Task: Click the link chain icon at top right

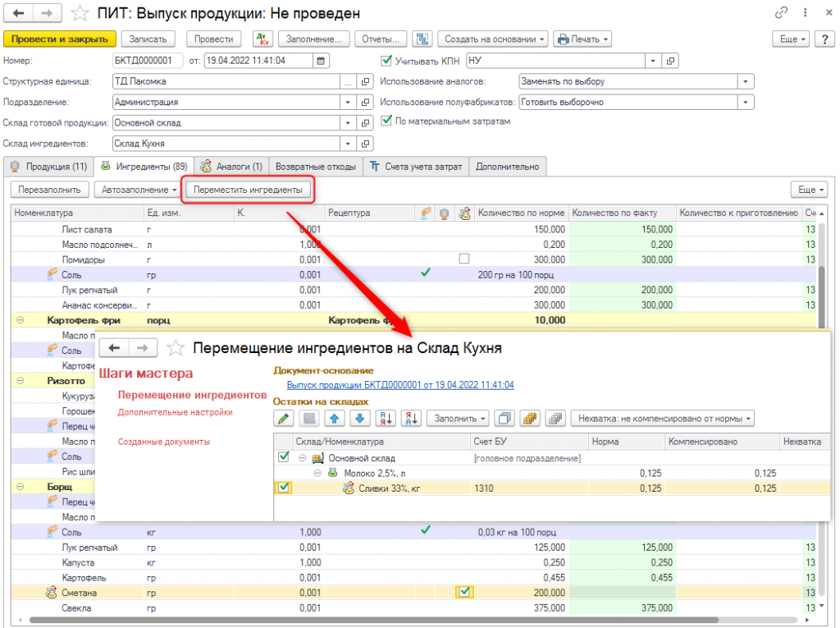Action: 782,13
